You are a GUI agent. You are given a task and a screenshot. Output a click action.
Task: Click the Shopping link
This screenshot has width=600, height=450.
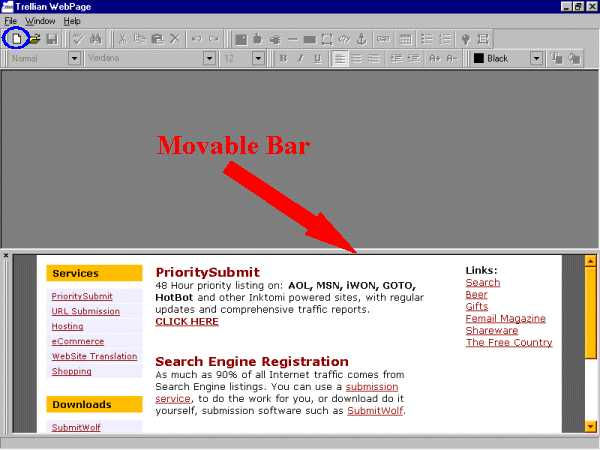72,371
